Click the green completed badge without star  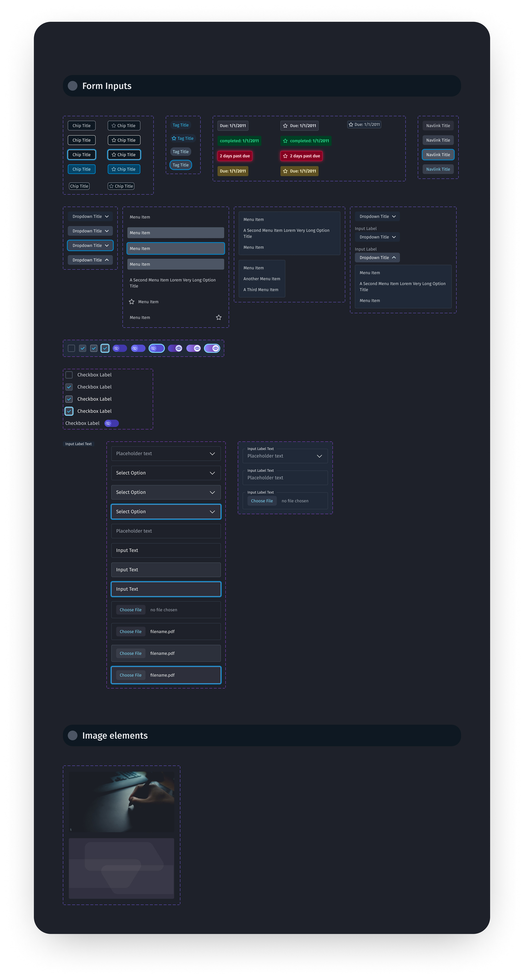[239, 141]
